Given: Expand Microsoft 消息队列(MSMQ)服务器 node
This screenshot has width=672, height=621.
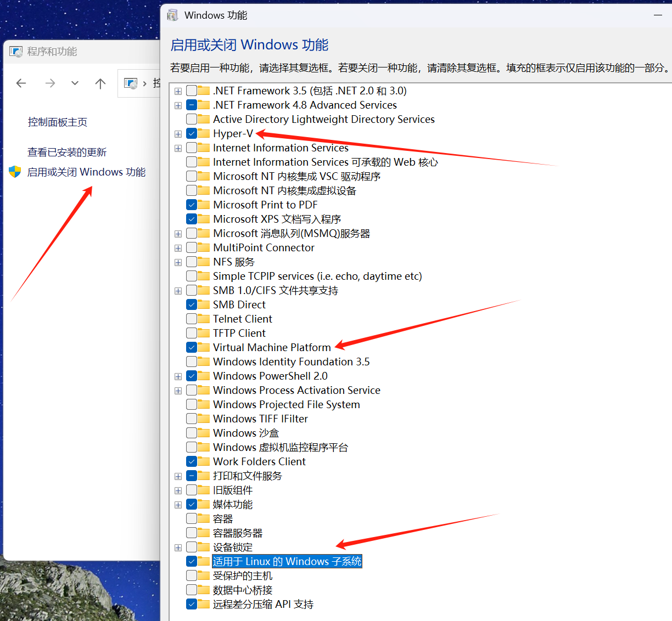Looking at the screenshot, I should pos(178,234).
